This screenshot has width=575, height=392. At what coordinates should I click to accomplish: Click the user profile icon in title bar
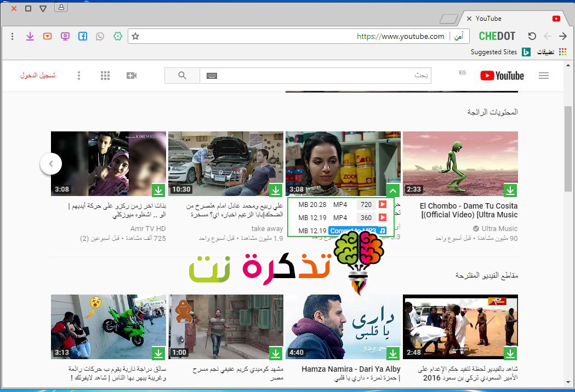tap(61, 7)
